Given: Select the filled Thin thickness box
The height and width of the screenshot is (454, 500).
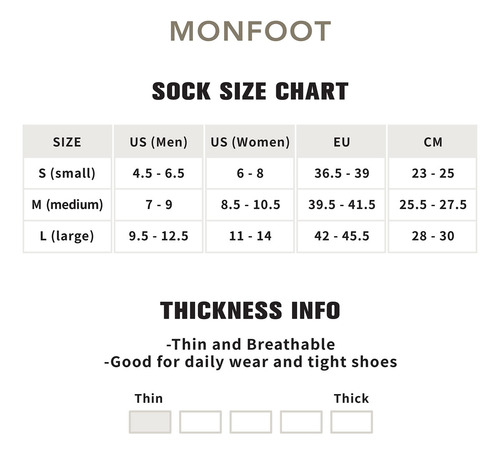Looking at the screenshot, I should coord(150,422).
